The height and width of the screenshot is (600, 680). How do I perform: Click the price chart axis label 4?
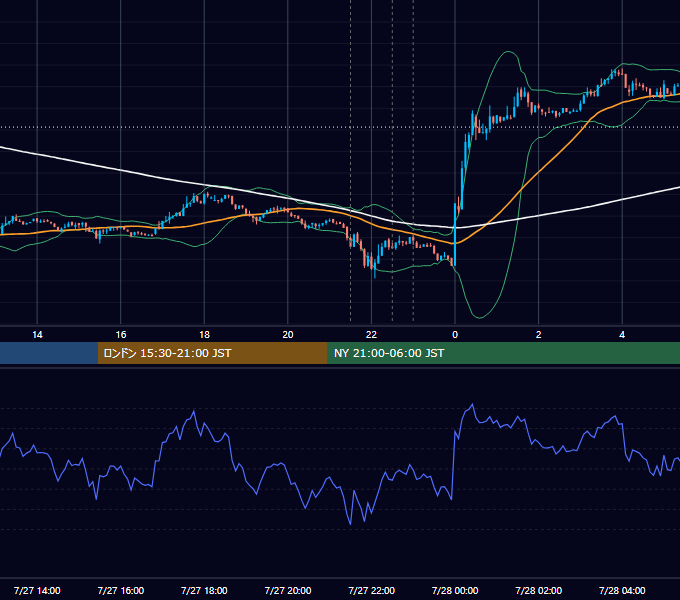[622, 335]
